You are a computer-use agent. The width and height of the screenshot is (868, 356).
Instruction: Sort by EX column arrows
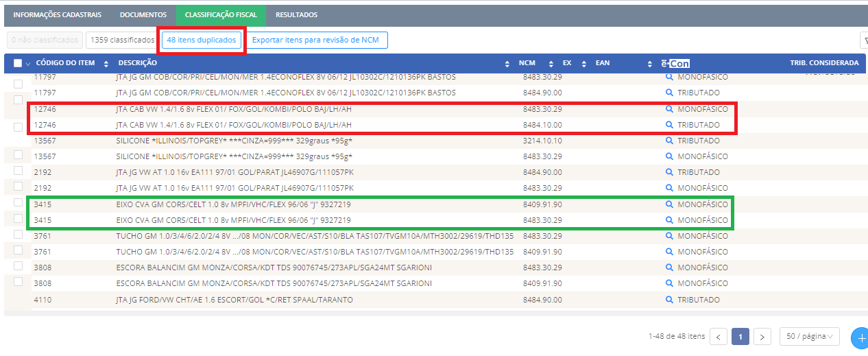click(x=583, y=64)
